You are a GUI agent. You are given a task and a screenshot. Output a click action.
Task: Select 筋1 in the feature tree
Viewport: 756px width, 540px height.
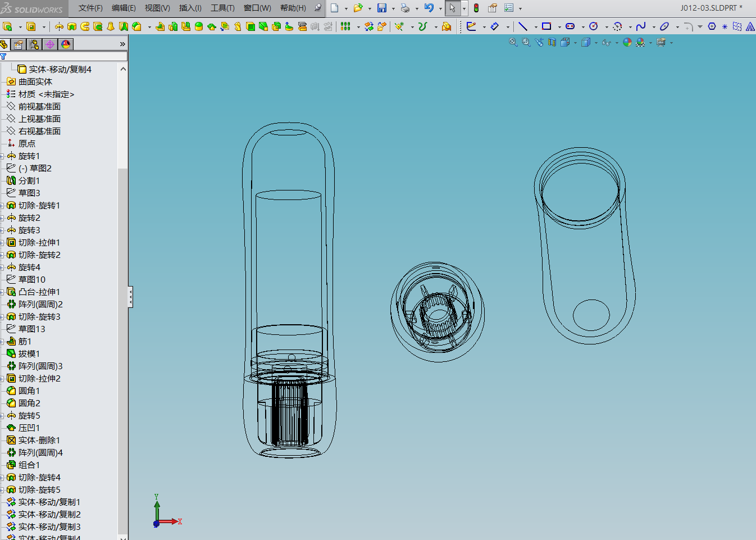[x=25, y=342]
